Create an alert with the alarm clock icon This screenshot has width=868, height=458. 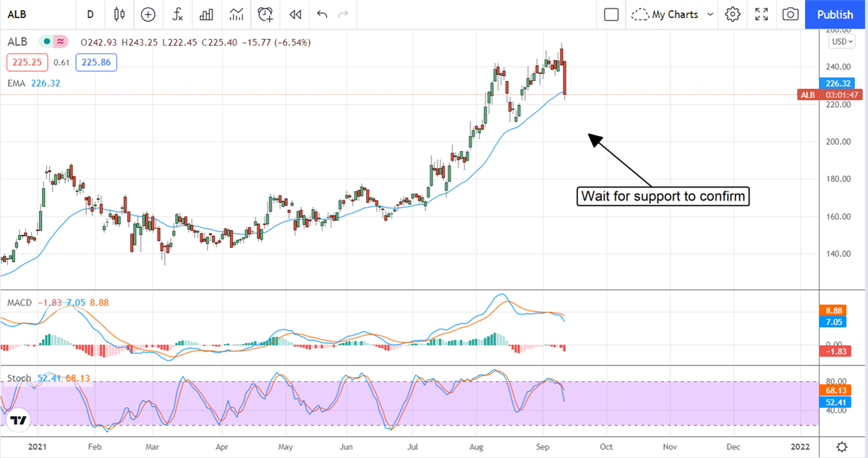[x=266, y=14]
